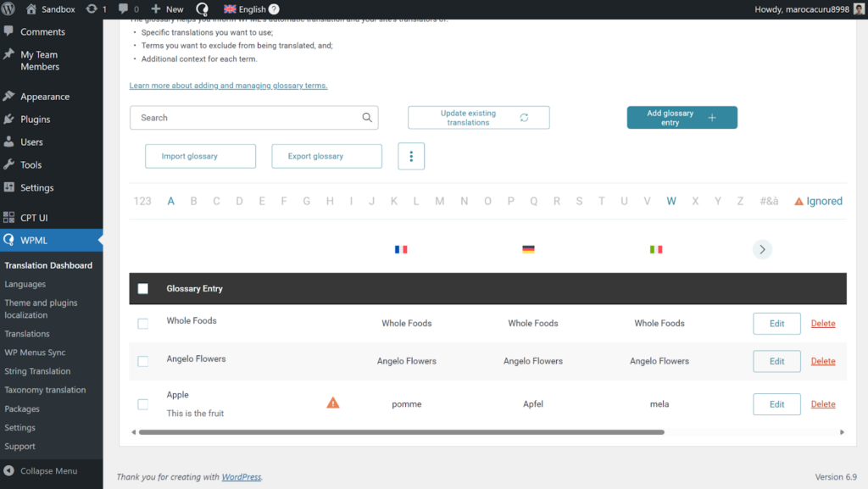This screenshot has height=489, width=868.
Task: Click the Collapse Menu arrow icon
Action: point(8,470)
